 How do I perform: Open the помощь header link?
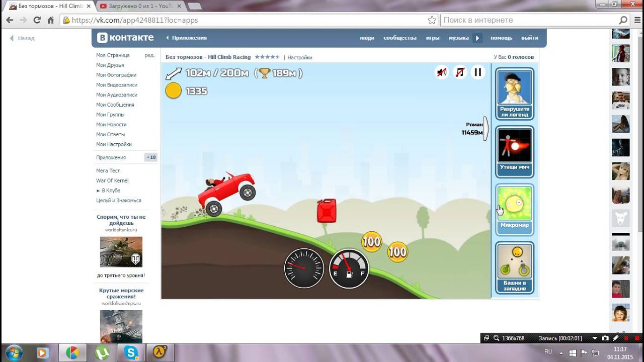click(x=501, y=38)
